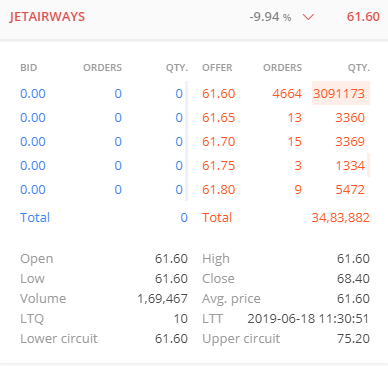Click the offer orders count 4664
This screenshot has width=388, height=366.
pyautogui.click(x=287, y=94)
